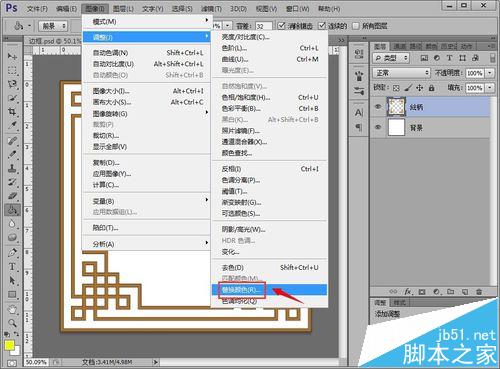Select the Sponge tool
Image resolution: width=500 pixels, height=369 pixels.
pyautogui.click(x=12, y=238)
